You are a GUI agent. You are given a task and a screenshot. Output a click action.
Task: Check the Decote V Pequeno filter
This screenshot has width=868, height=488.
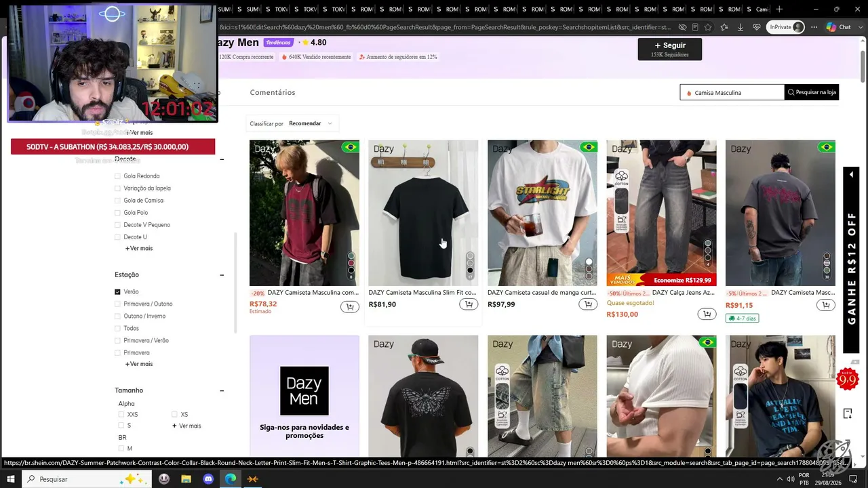(x=117, y=225)
